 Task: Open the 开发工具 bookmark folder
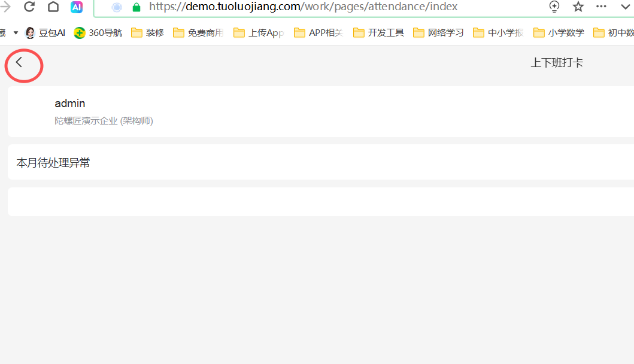click(378, 33)
